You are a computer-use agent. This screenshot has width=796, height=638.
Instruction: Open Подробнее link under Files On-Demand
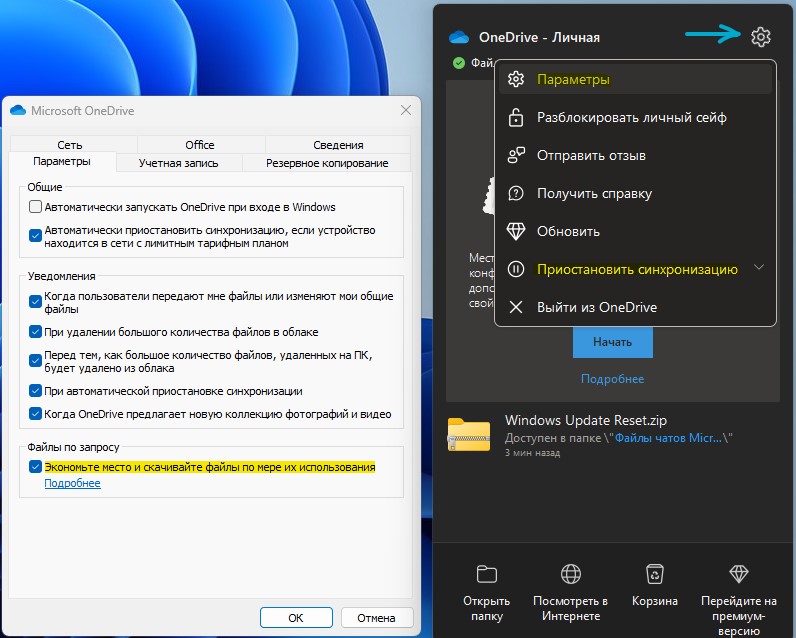click(73, 483)
